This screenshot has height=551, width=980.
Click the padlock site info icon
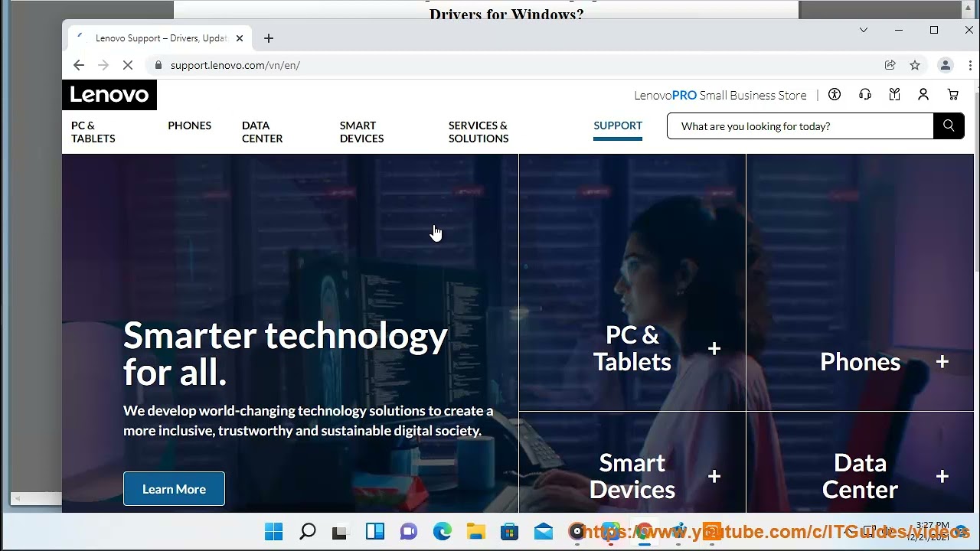(158, 65)
